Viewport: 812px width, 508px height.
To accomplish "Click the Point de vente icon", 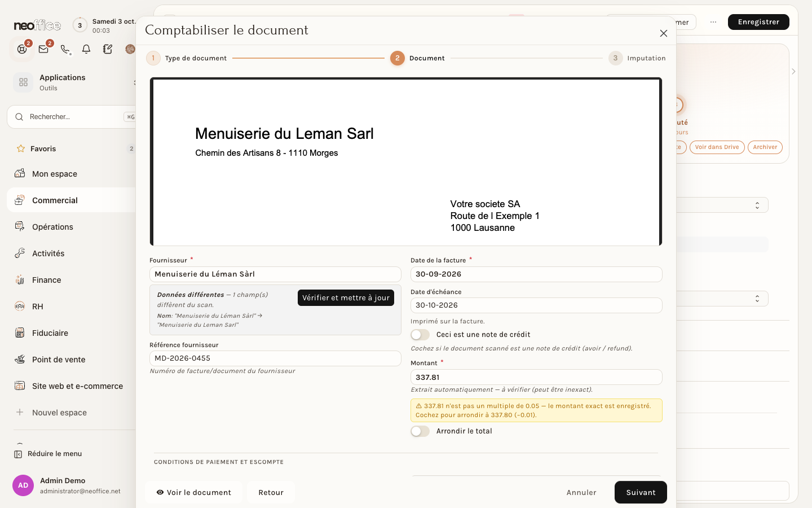I will pos(20,359).
